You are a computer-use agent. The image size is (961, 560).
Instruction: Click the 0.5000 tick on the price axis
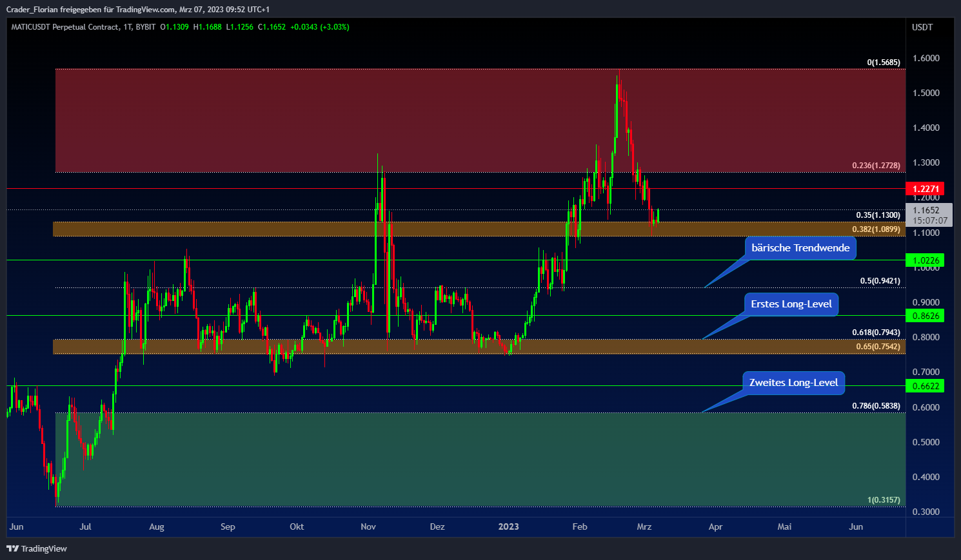tap(926, 442)
